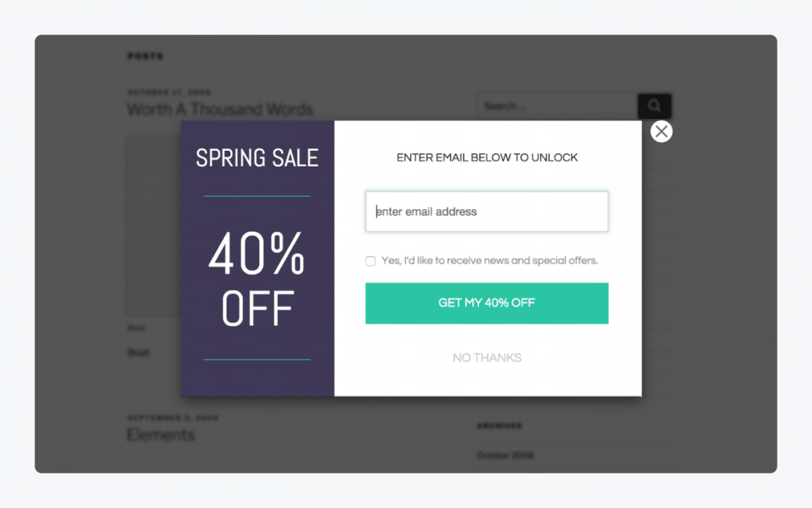Click the blurred Search text box
The width and height of the screenshot is (812, 508).
click(556, 106)
